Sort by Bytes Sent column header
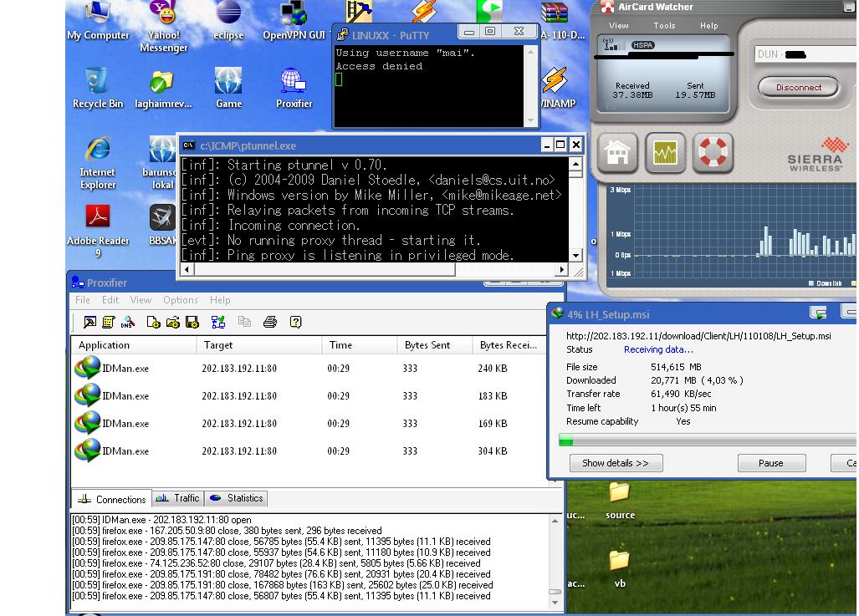This screenshot has height=616, width=859. click(434, 345)
